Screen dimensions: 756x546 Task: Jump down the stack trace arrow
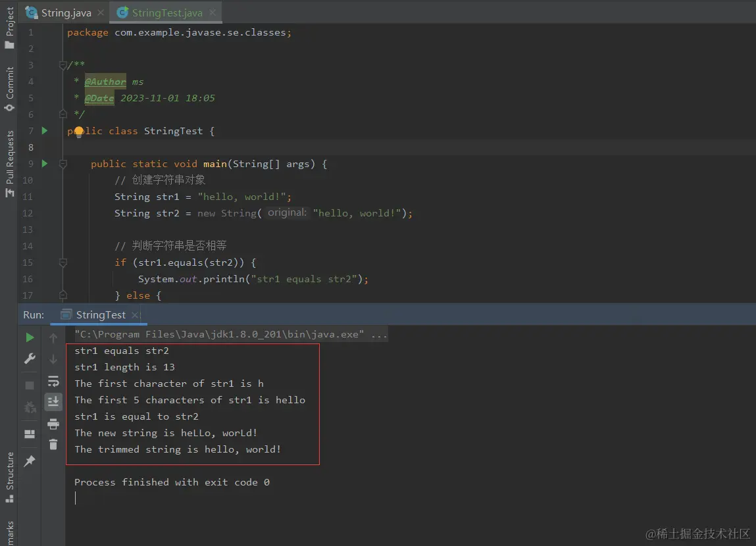[53, 359]
